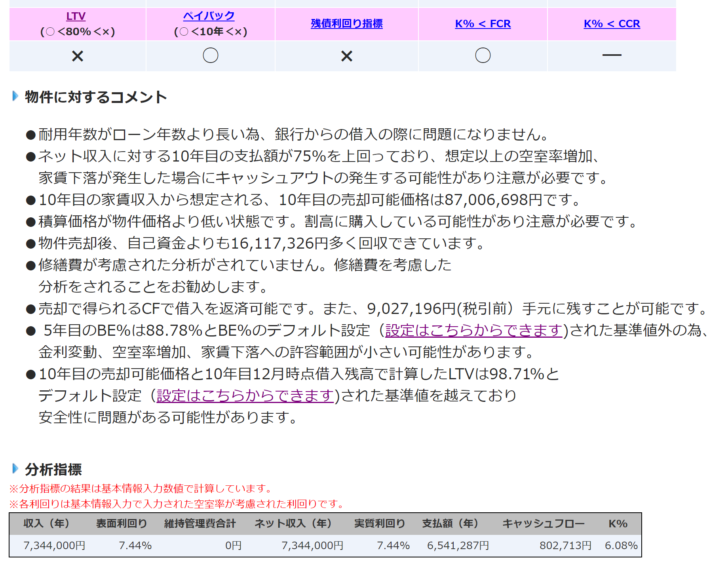
Task: Click the 6.08% K% value cell
Action: [621, 546]
